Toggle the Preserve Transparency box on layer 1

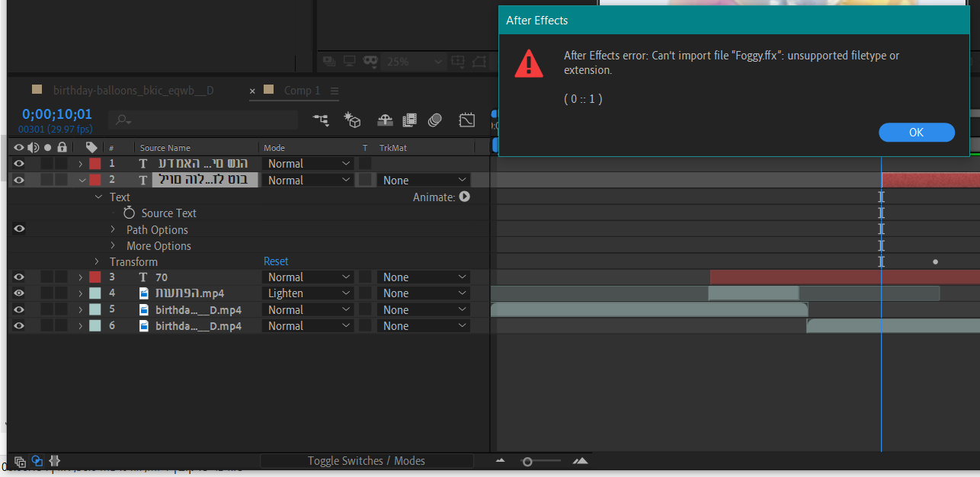pyautogui.click(x=365, y=164)
